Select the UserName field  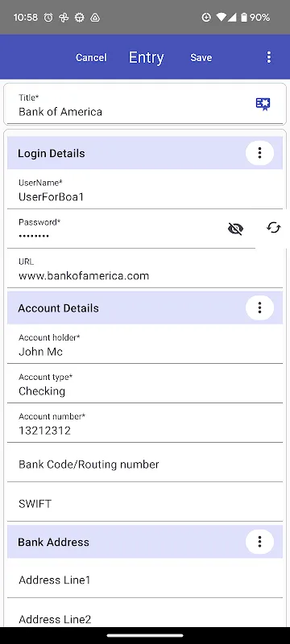pos(145,190)
